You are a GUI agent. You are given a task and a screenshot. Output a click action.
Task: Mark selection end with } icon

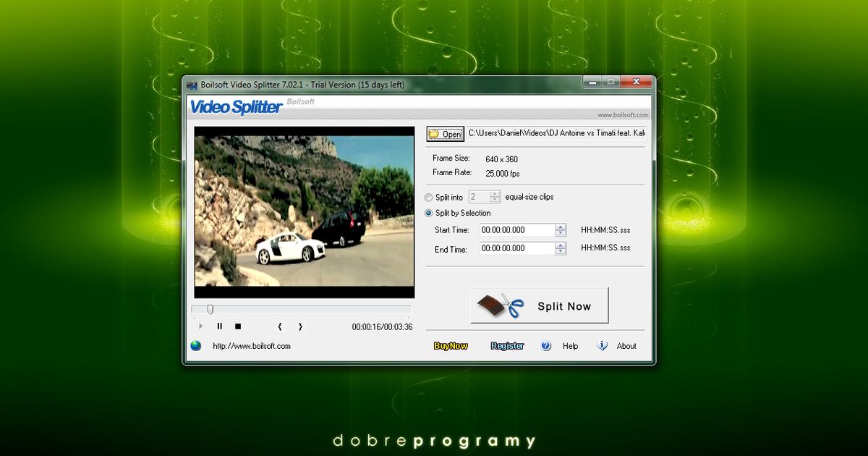coord(299,326)
